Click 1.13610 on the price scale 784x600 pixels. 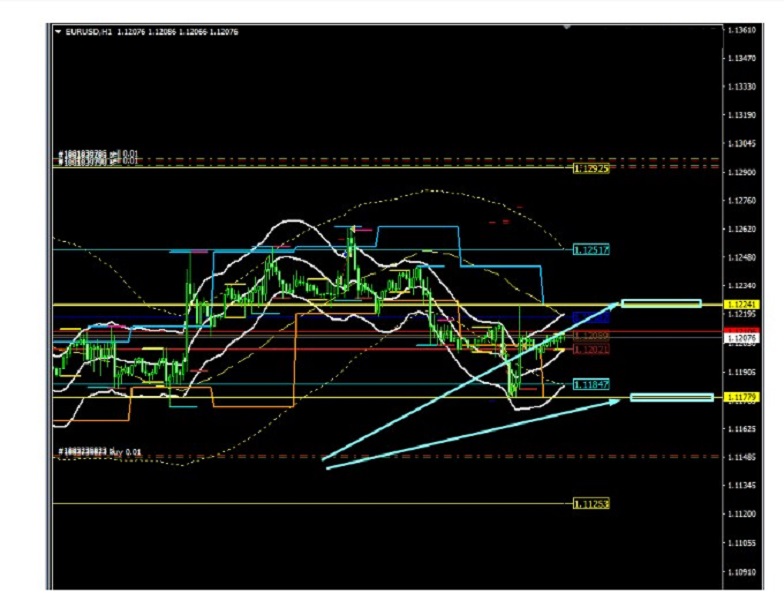[743, 30]
